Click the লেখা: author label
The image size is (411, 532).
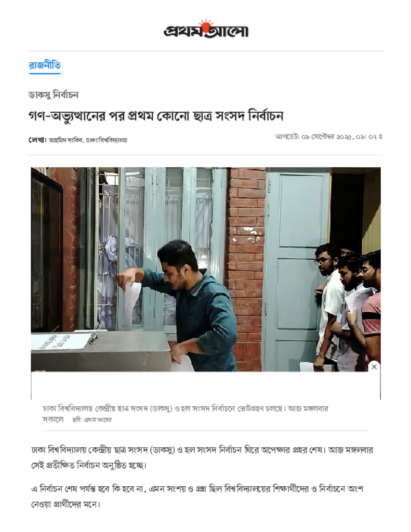click(38, 140)
